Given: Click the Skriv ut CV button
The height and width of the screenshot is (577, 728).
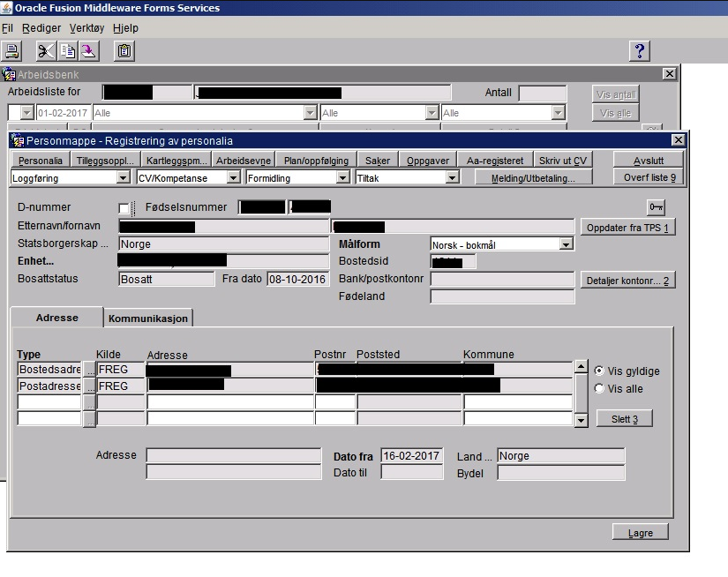Looking at the screenshot, I should [x=563, y=161].
